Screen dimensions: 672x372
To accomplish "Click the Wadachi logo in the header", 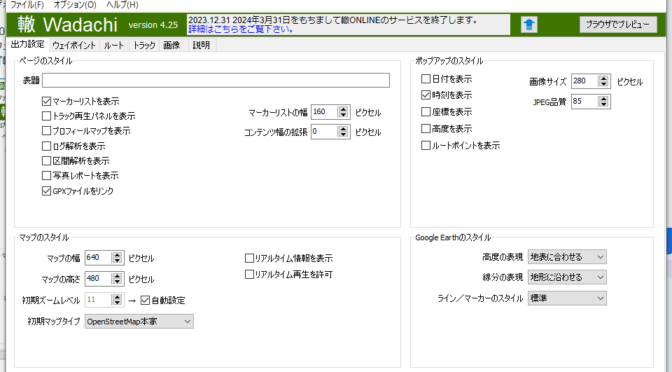I will click(68, 24).
